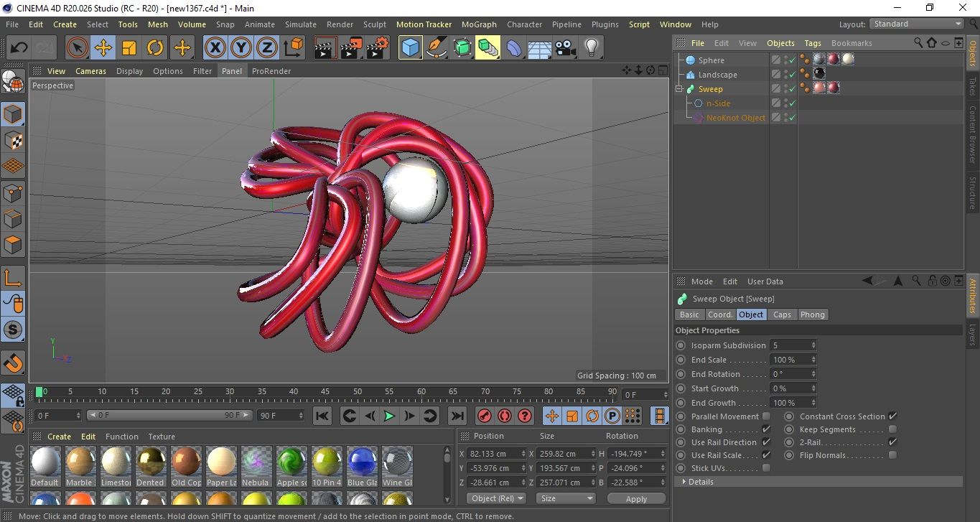Open the MoGraph menu
The width and height of the screenshot is (980, 522).
[x=479, y=24]
